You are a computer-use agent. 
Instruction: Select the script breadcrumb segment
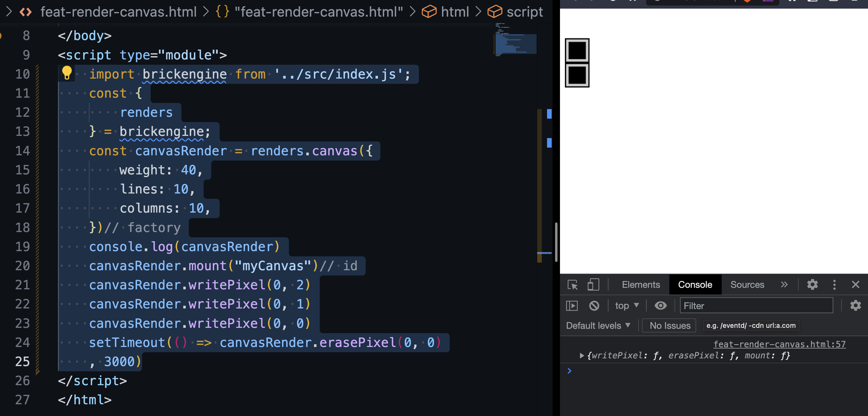(x=524, y=12)
